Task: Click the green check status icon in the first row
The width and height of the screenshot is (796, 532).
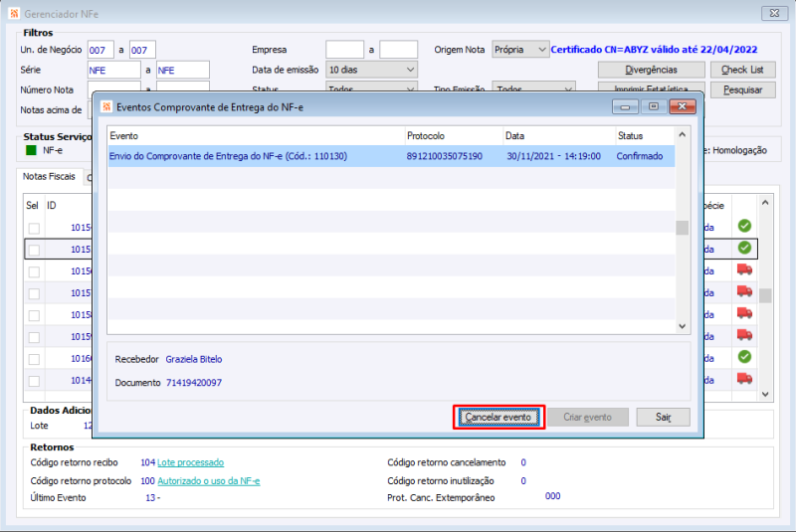Action: 744,226
